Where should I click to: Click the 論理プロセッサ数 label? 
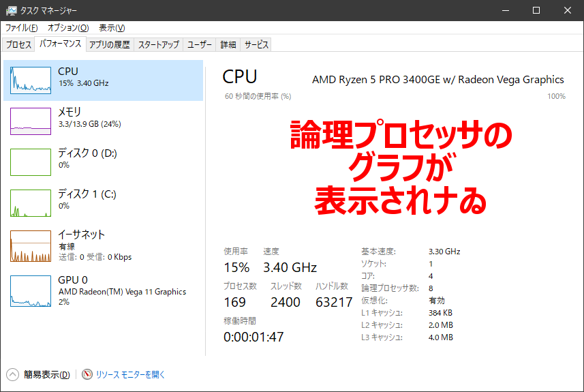(x=390, y=288)
